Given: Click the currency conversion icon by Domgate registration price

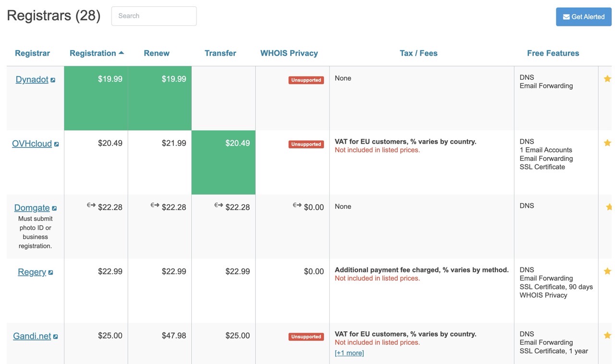Looking at the screenshot, I should click(91, 205).
